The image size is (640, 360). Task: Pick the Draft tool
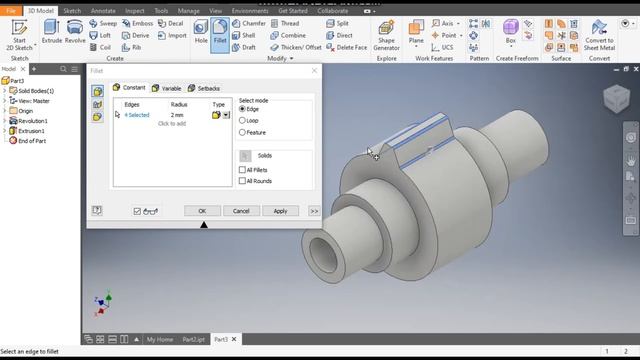244,47
